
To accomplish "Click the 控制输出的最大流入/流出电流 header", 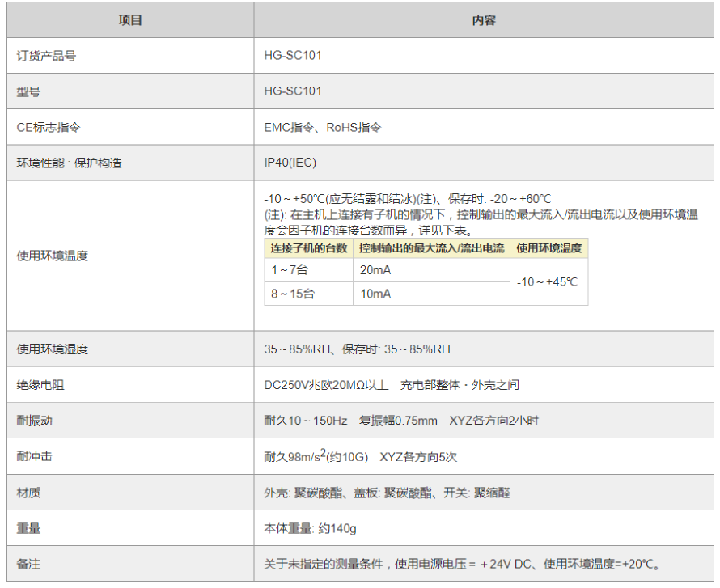I will click(431, 247).
